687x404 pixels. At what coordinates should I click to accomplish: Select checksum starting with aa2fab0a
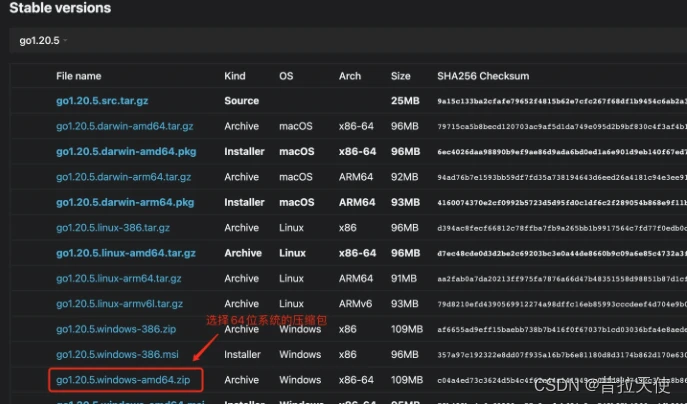[562, 279]
